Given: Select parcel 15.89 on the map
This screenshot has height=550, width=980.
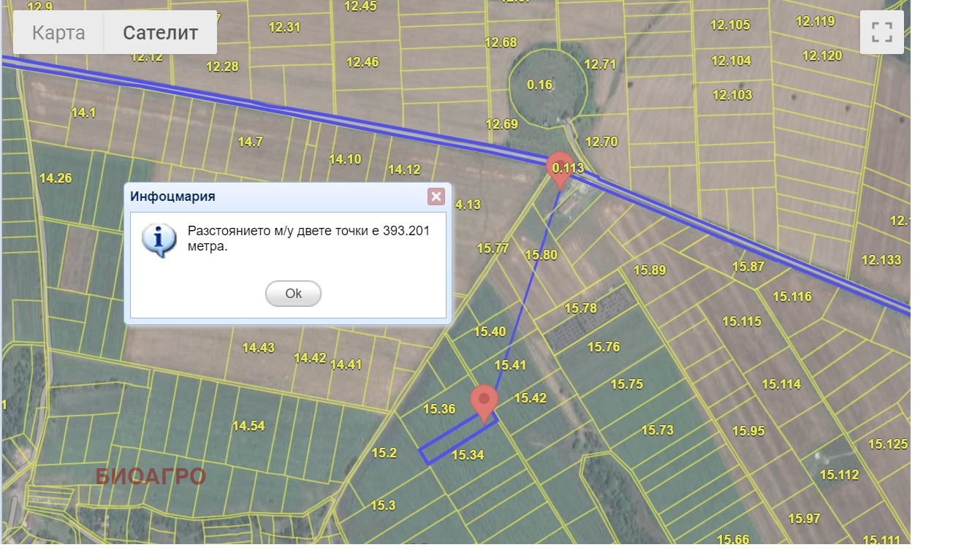Looking at the screenshot, I should click(649, 270).
